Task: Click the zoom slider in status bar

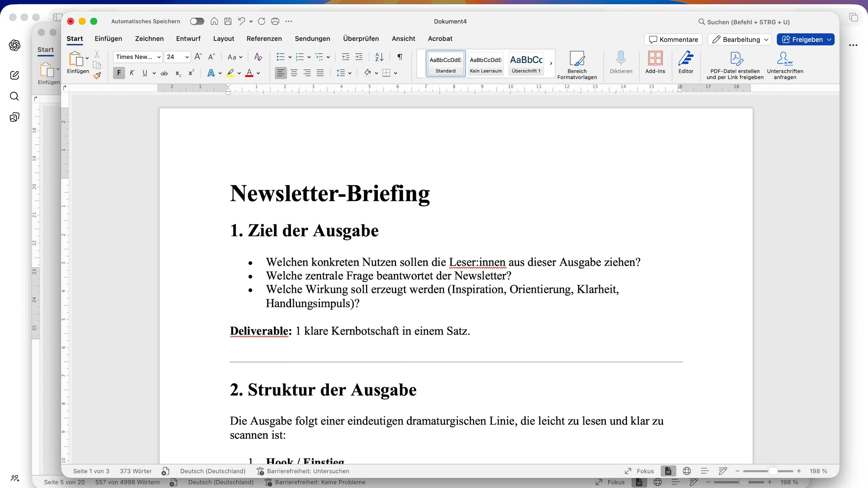Action: pyautogui.click(x=773, y=471)
